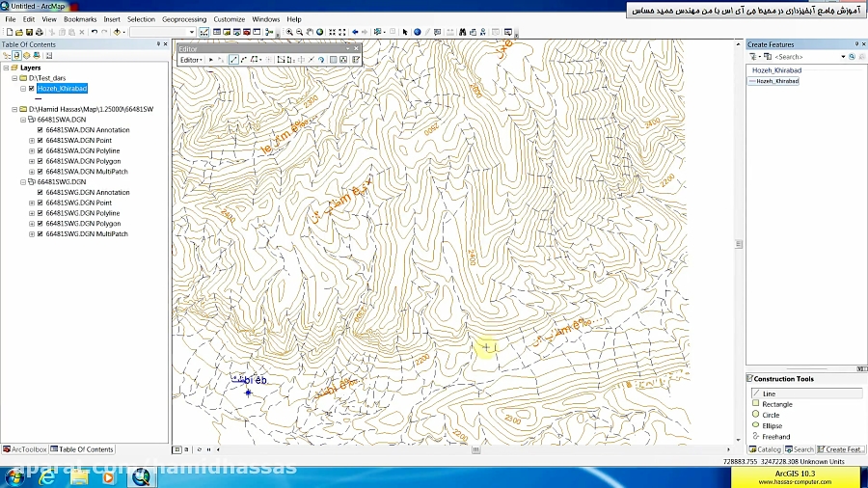Image resolution: width=868 pixels, height=488 pixels.
Task: Open the map scale combo box
Action: tap(163, 32)
